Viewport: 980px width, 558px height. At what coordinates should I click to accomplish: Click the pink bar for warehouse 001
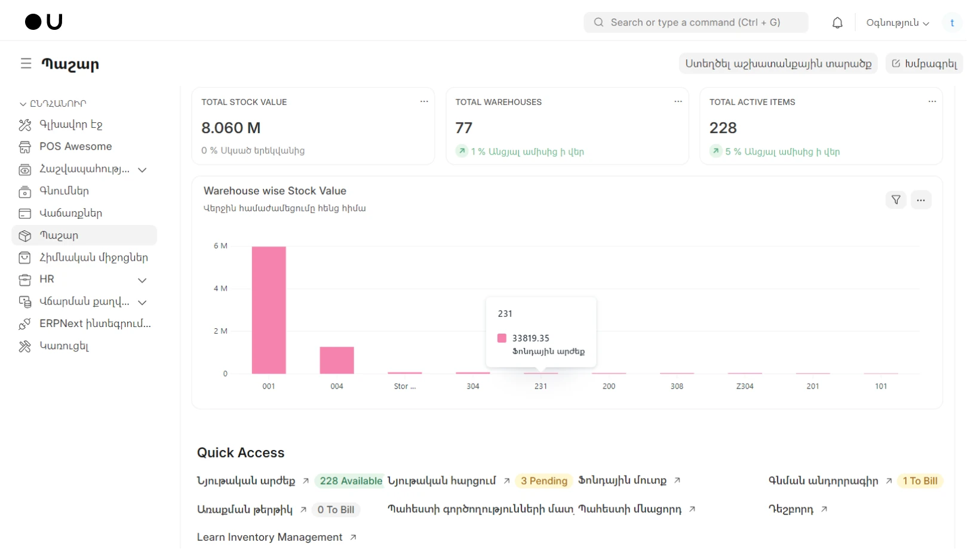tap(269, 310)
